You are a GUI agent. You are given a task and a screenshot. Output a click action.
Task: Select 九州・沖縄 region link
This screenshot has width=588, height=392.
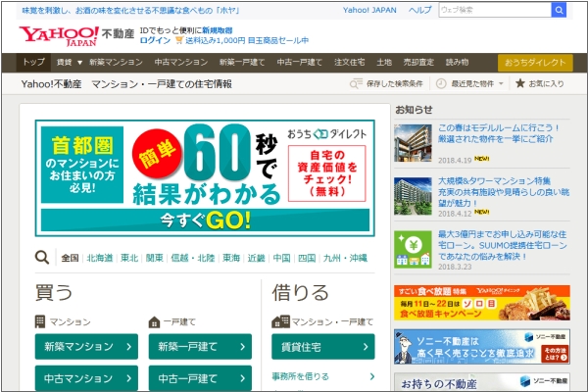345,258
